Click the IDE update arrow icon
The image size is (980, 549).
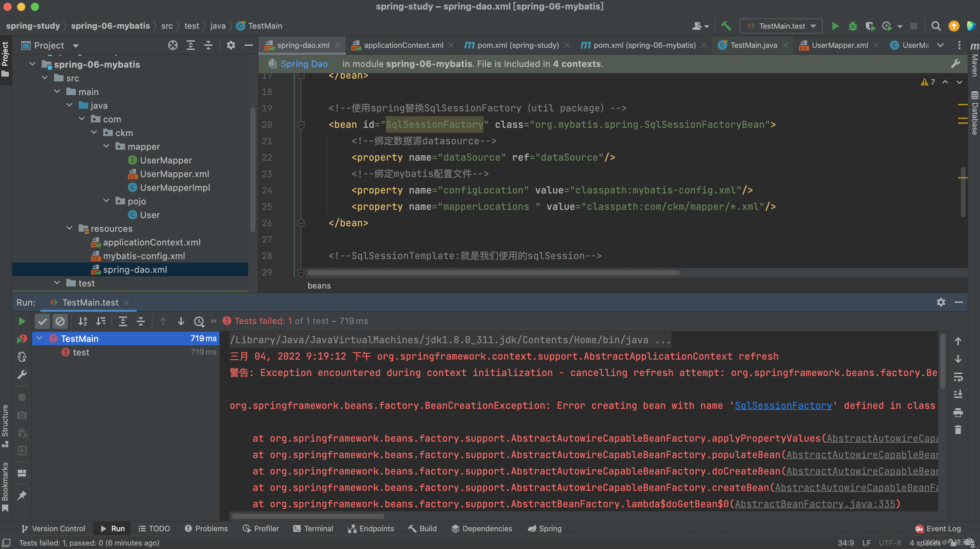pyautogui.click(x=954, y=26)
